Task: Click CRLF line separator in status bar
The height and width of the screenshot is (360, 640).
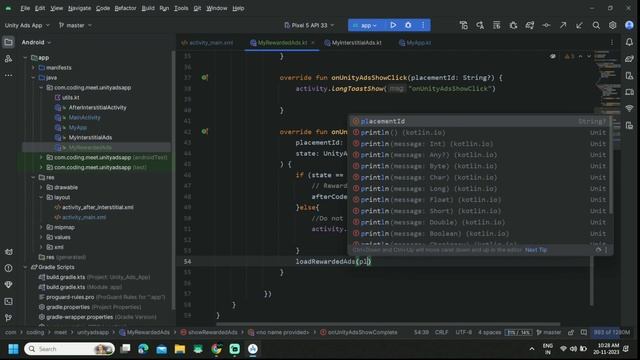Action: (x=441, y=332)
